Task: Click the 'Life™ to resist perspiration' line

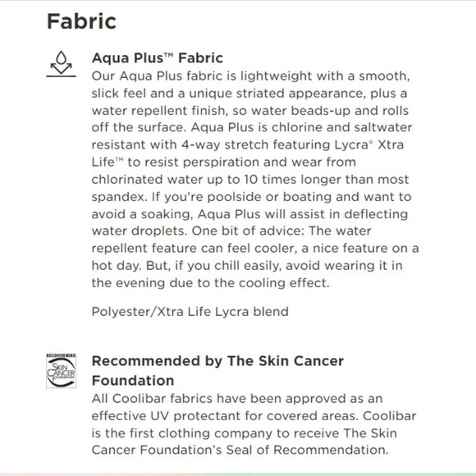Action: pyautogui.click(x=224, y=162)
